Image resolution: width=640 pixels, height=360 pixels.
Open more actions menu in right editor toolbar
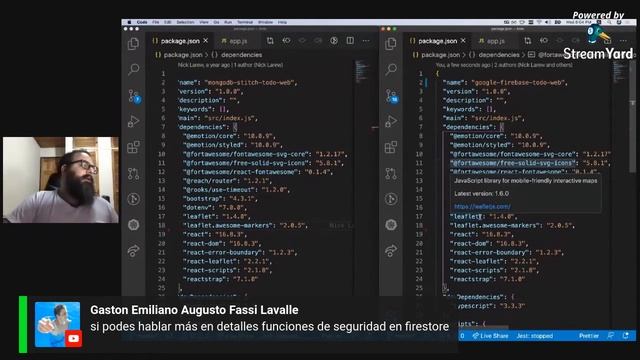623,40
